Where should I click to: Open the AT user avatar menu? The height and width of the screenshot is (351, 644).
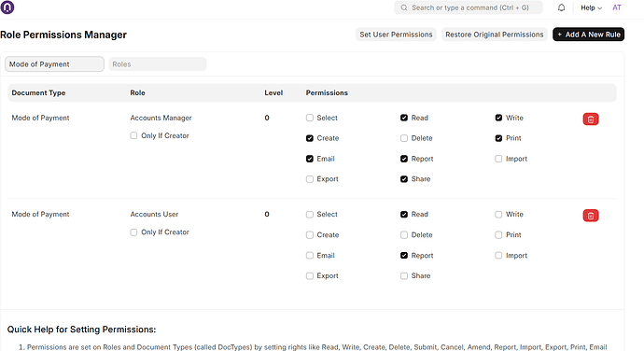click(617, 7)
